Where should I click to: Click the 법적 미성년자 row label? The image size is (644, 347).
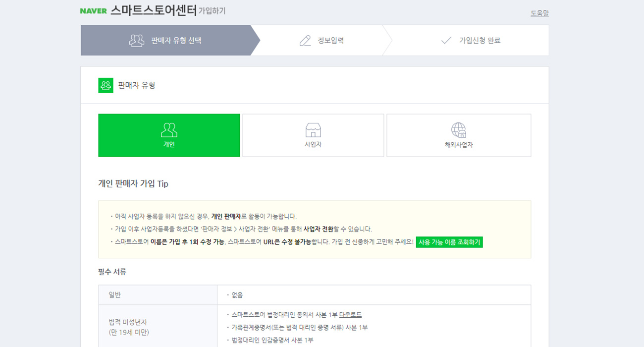pyautogui.click(x=128, y=327)
